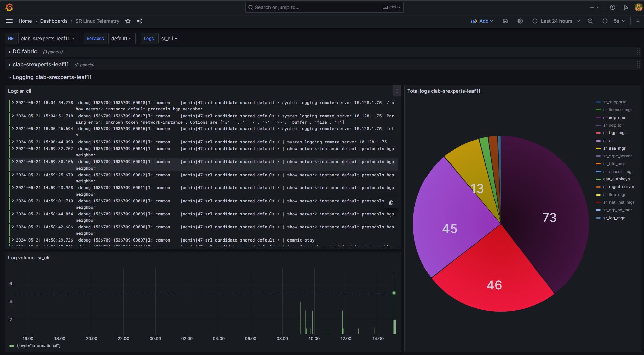Viewport: 644px width, 355px height.
Task: Open the plus new-item menu
Action: [594, 7]
